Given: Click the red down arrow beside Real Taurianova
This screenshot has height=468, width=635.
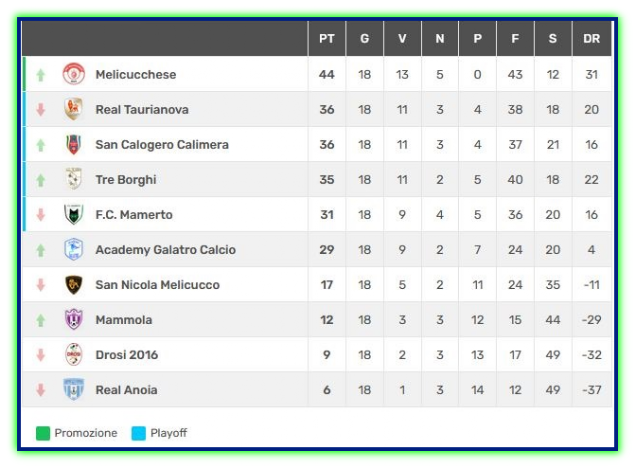Looking at the screenshot, I should point(40,109).
